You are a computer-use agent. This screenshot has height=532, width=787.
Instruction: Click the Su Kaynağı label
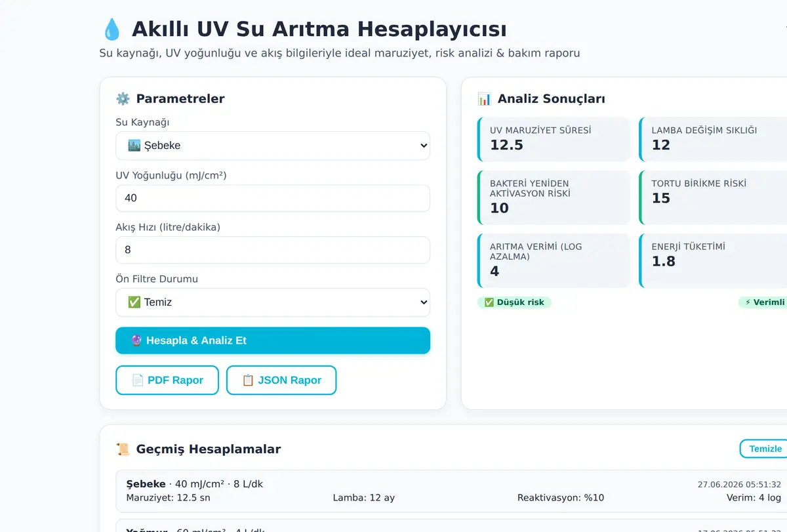[x=142, y=123]
